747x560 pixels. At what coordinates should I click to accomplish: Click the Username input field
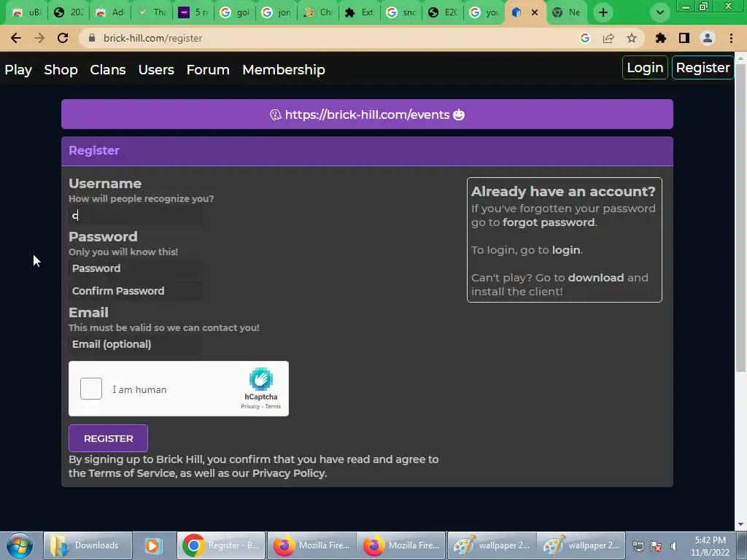(135, 216)
